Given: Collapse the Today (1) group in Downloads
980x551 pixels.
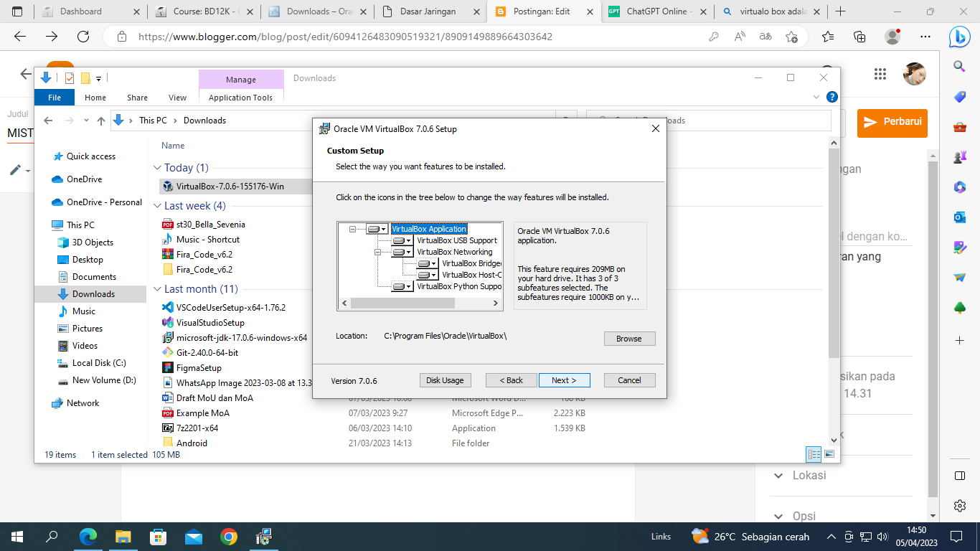Looking at the screenshot, I should (158, 168).
